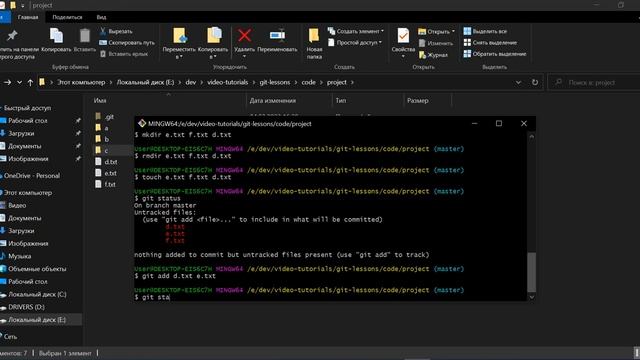The height and width of the screenshot is (360, 640).
Task: Click the Pin to Quick access icon
Action: pos(12,36)
